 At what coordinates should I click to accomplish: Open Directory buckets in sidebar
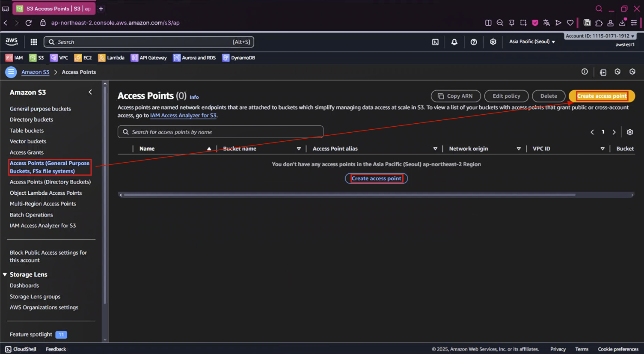click(x=31, y=119)
